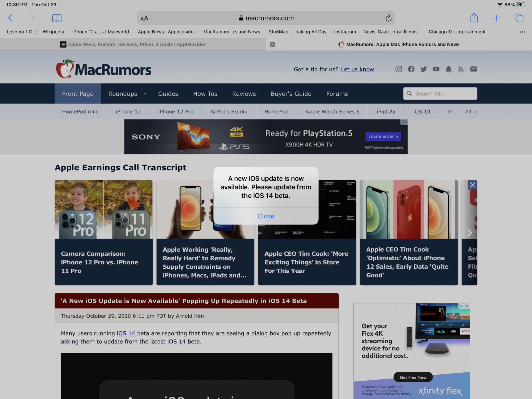Screen dimensions: 532x399
Task: Show all tabs overview
Action: (x=519, y=18)
